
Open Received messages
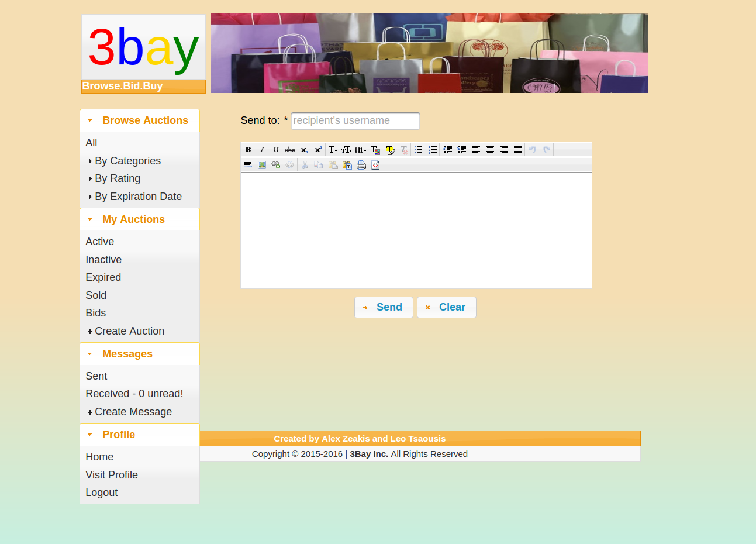tap(134, 394)
